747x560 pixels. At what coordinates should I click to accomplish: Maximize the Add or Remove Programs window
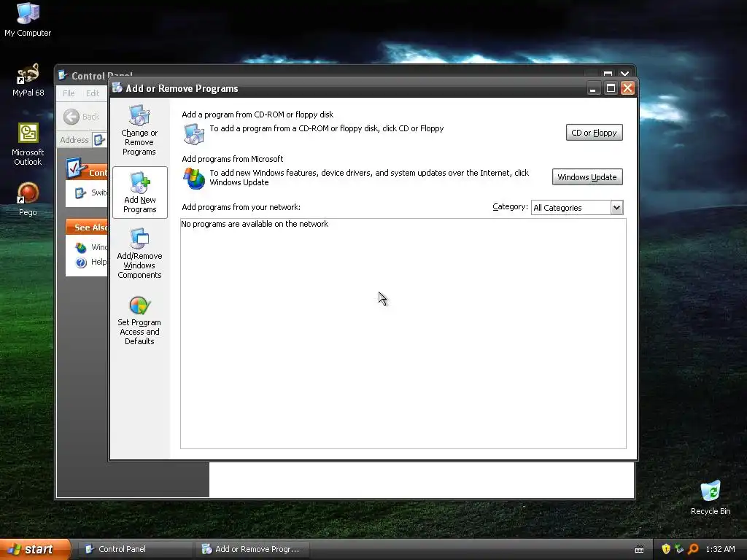click(x=611, y=88)
